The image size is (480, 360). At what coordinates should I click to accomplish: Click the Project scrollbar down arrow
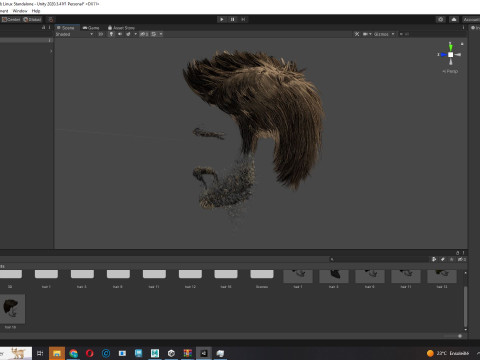coord(465,330)
